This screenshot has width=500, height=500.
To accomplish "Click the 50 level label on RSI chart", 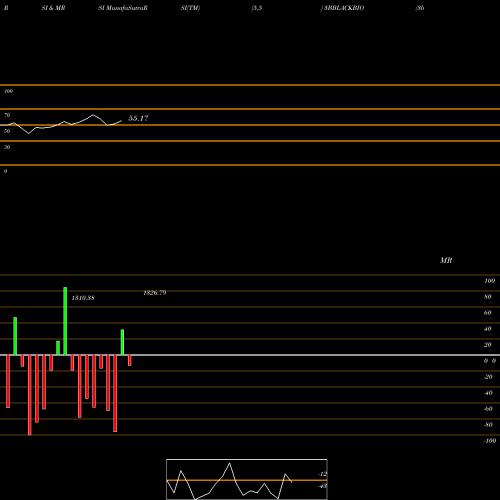I will click(7, 131).
